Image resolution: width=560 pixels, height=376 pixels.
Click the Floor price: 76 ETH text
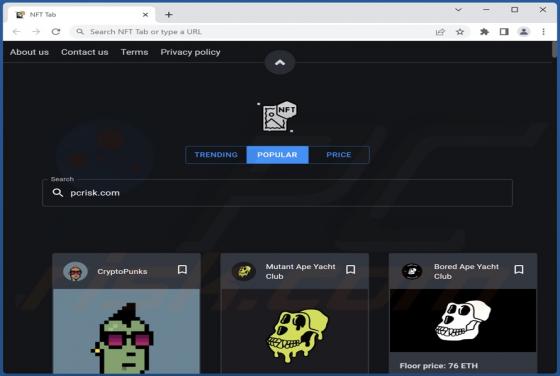coord(439,366)
